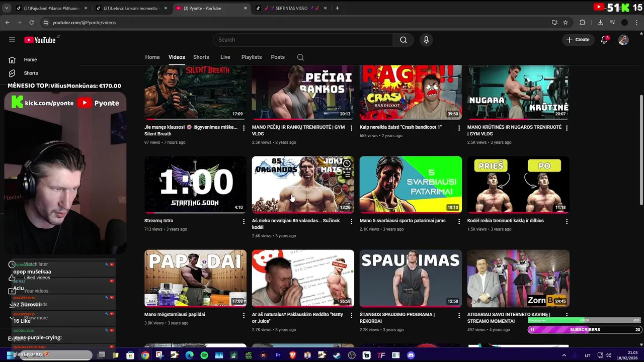Switch to the channel Home tab
Screen dimensions: 644x362
pos(152,57)
